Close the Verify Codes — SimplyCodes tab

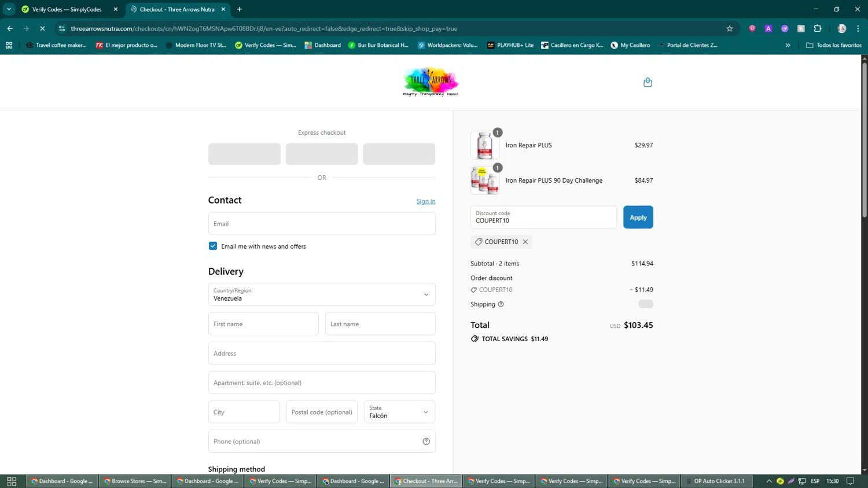(x=116, y=9)
